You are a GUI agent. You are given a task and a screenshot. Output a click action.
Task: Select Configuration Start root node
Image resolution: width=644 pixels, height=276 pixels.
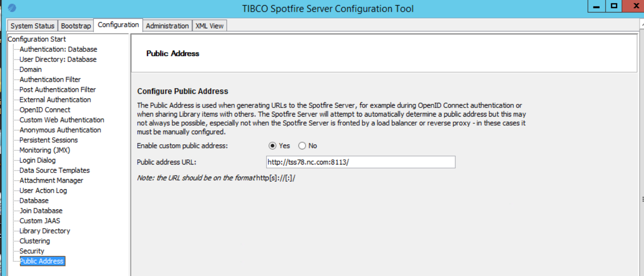pyautogui.click(x=37, y=39)
